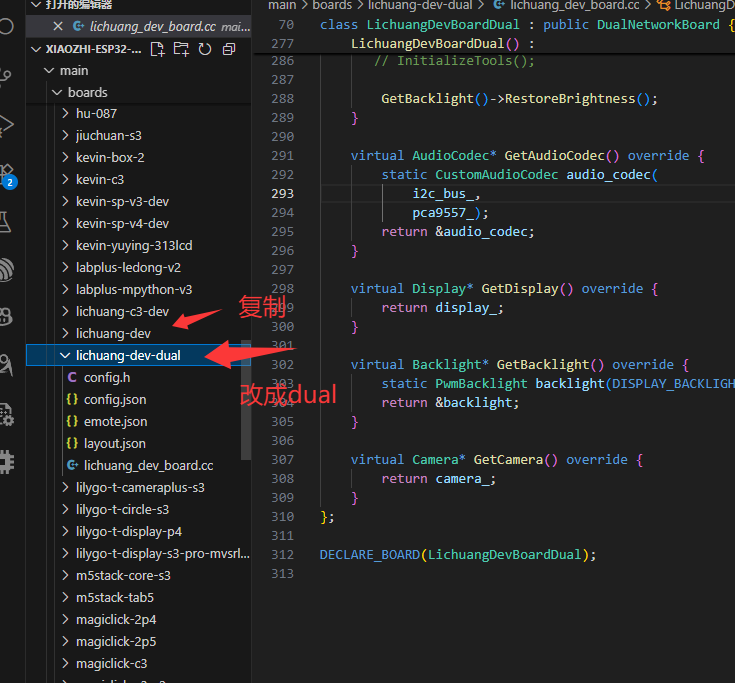Image resolution: width=735 pixels, height=683 pixels.
Task: Open the Testing flask view
Action: (x=7, y=221)
